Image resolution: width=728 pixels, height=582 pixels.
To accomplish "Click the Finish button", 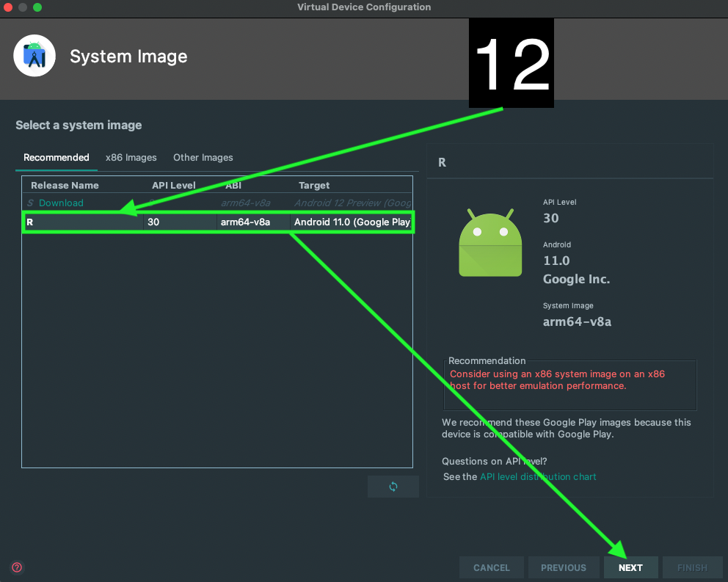I will 691,567.
